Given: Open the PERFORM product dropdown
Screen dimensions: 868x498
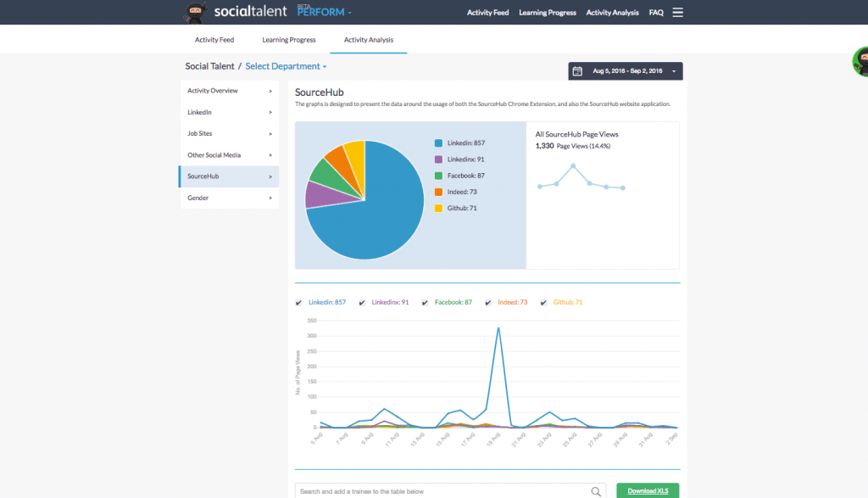Looking at the screenshot, I should coord(324,12).
